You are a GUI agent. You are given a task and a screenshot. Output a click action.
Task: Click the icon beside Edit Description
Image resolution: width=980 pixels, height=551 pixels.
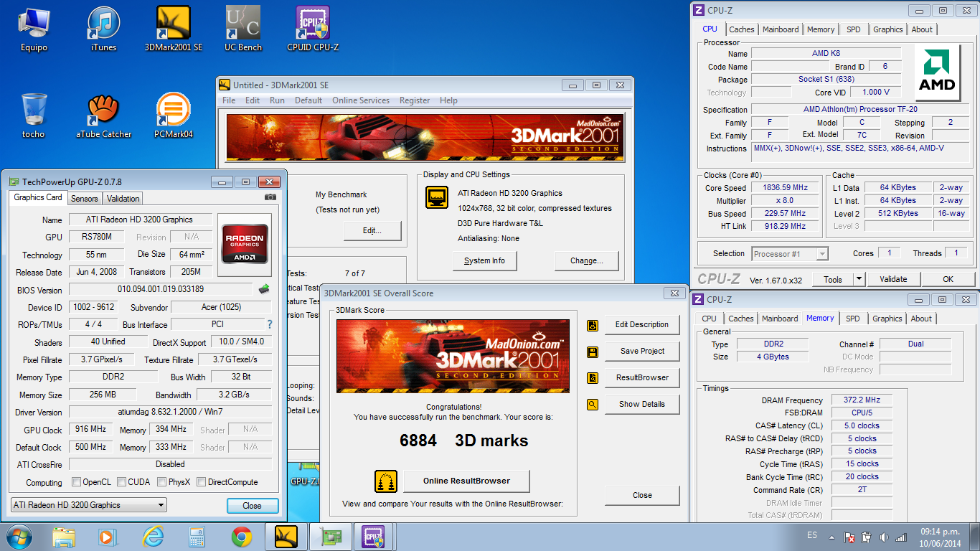(x=593, y=325)
